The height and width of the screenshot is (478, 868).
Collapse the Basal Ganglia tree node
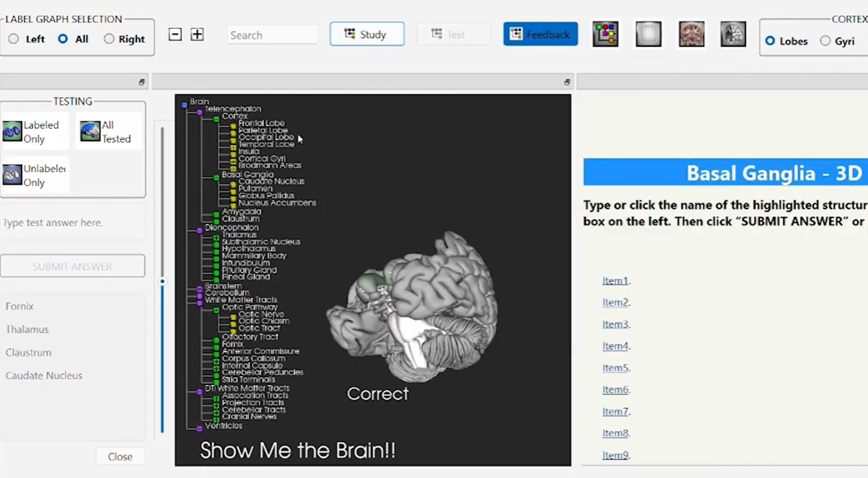[216, 177]
